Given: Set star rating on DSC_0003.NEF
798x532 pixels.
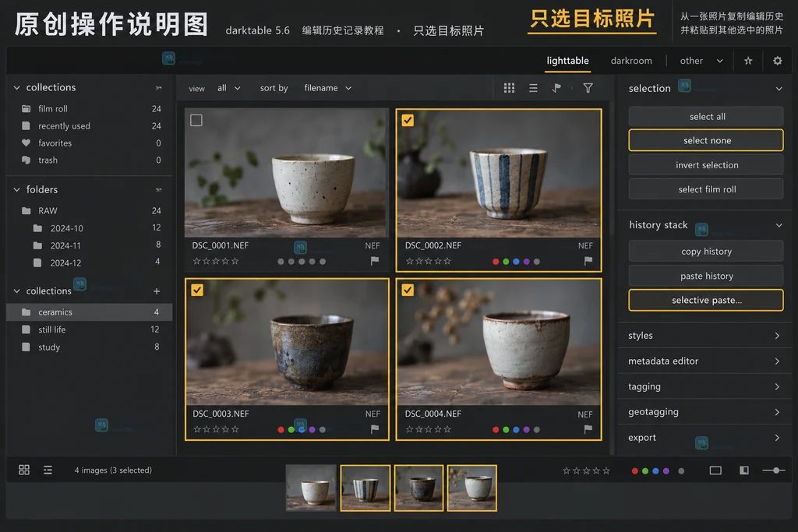Looking at the screenshot, I should pyautogui.click(x=215, y=428).
